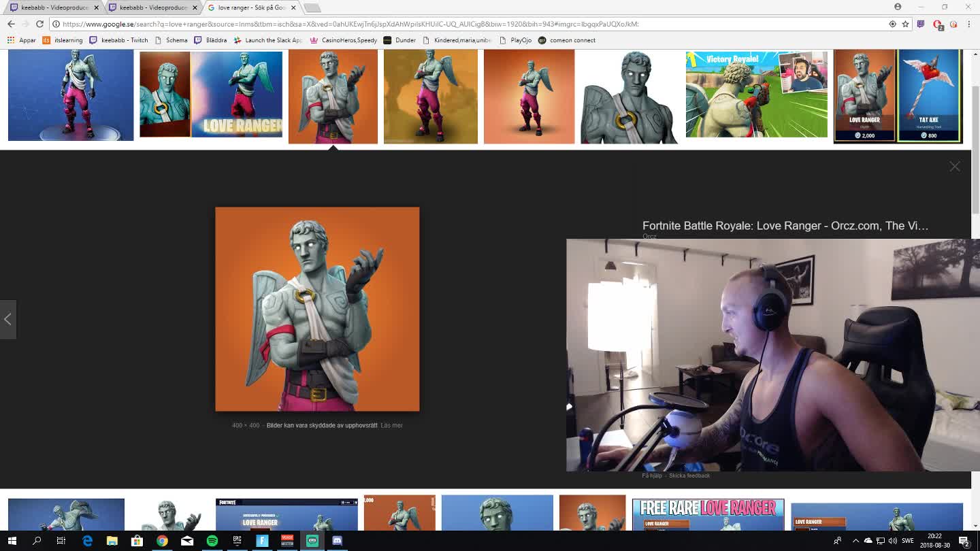Open Chrome's three-dot menu
Image resolution: width=980 pixels, height=551 pixels.
[969, 24]
